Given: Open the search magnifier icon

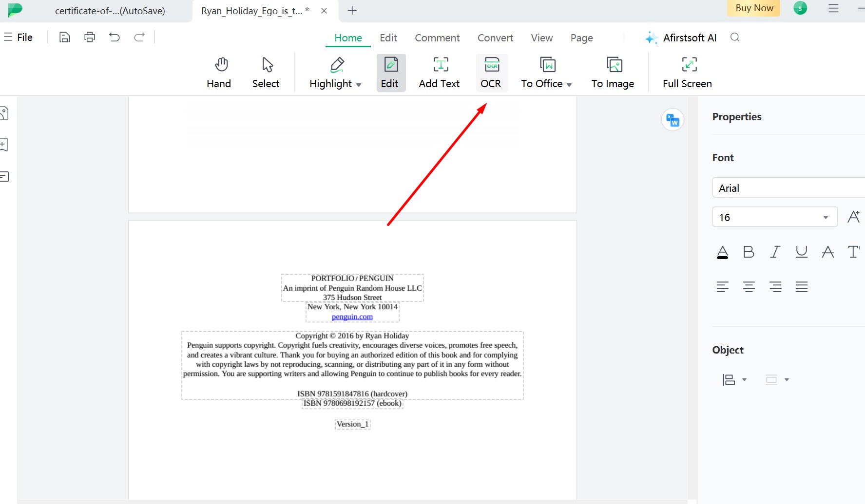Looking at the screenshot, I should (x=735, y=37).
